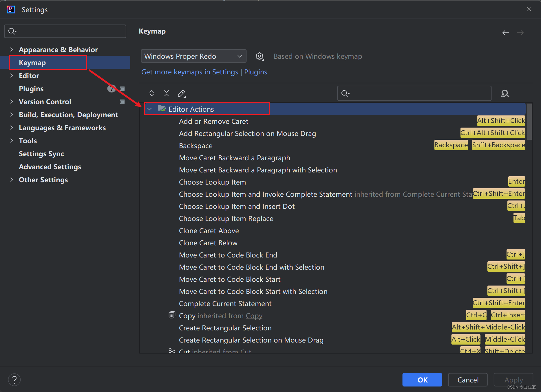Click the Collapse All icon in keymap toolbar
541x392 pixels.
pos(167,93)
